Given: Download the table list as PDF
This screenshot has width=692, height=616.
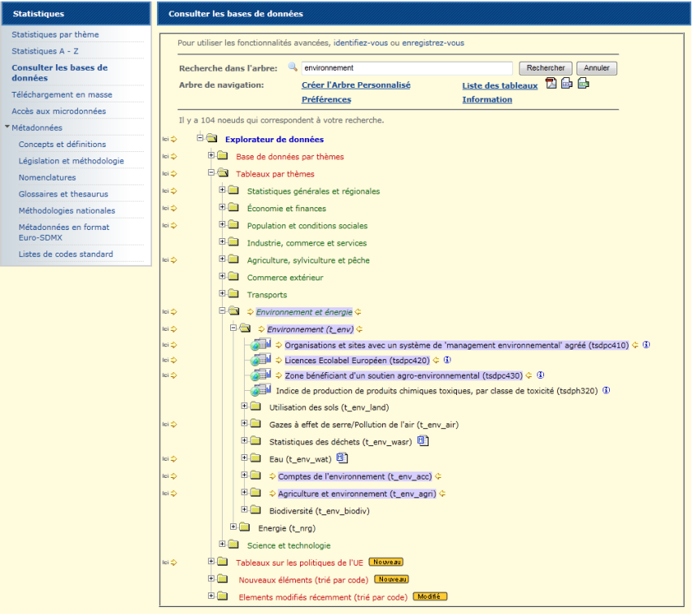Looking at the screenshot, I should [x=551, y=83].
